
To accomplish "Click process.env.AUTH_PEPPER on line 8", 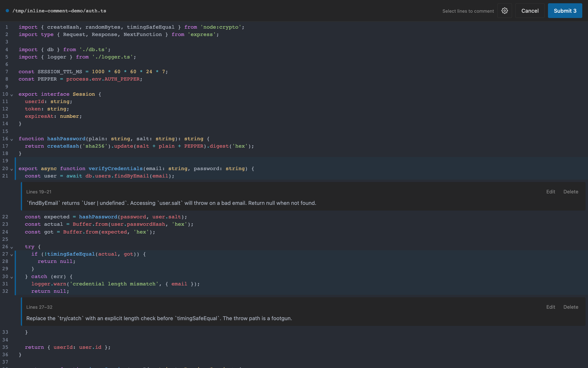I will 103,79.
